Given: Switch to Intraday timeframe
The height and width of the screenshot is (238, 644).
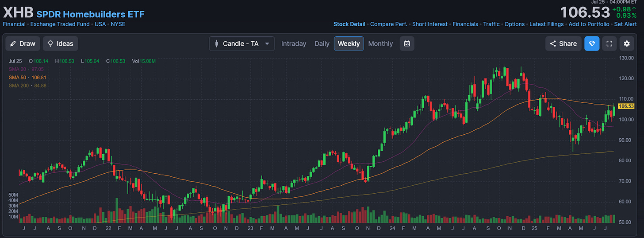Looking at the screenshot, I should (x=294, y=43).
